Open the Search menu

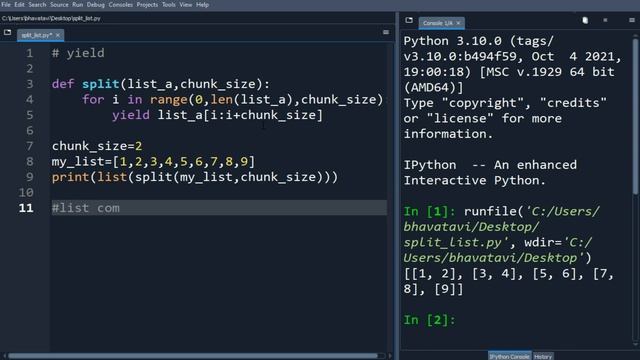pyautogui.click(x=37, y=5)
